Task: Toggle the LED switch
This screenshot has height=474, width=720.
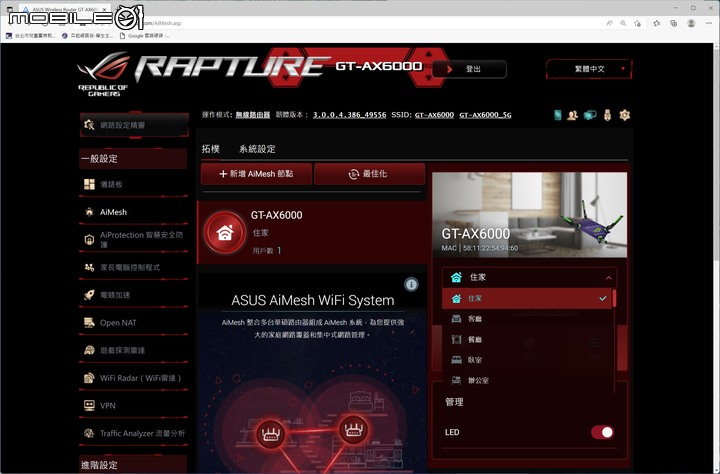Action: pyautogui.click(x=602, y=432)
